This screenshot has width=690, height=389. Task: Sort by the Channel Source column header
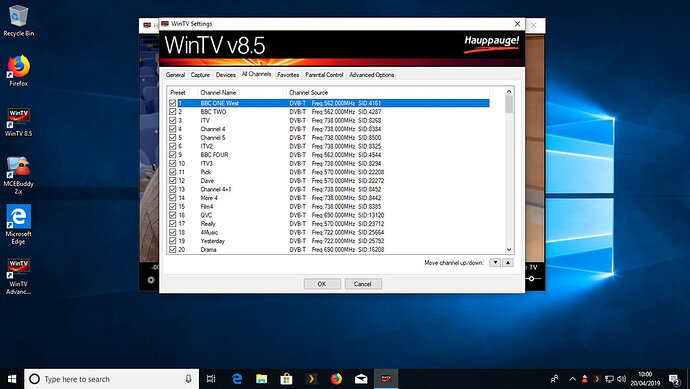[388, 92]
